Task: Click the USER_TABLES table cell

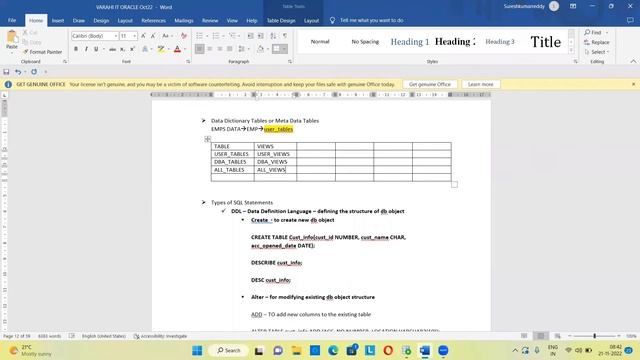Action: tap(233, 154)
